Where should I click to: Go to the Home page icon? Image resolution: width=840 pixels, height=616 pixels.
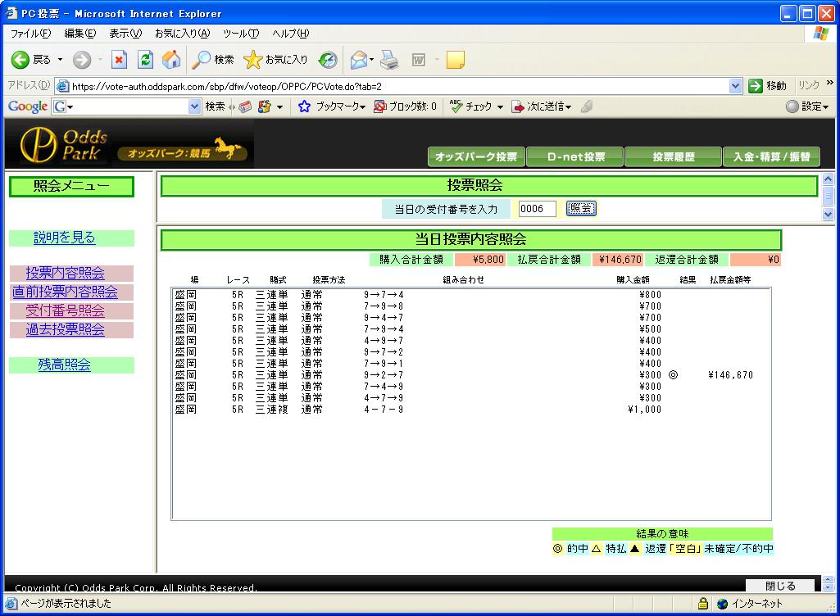pyautogui.click(x=171, y=60)
